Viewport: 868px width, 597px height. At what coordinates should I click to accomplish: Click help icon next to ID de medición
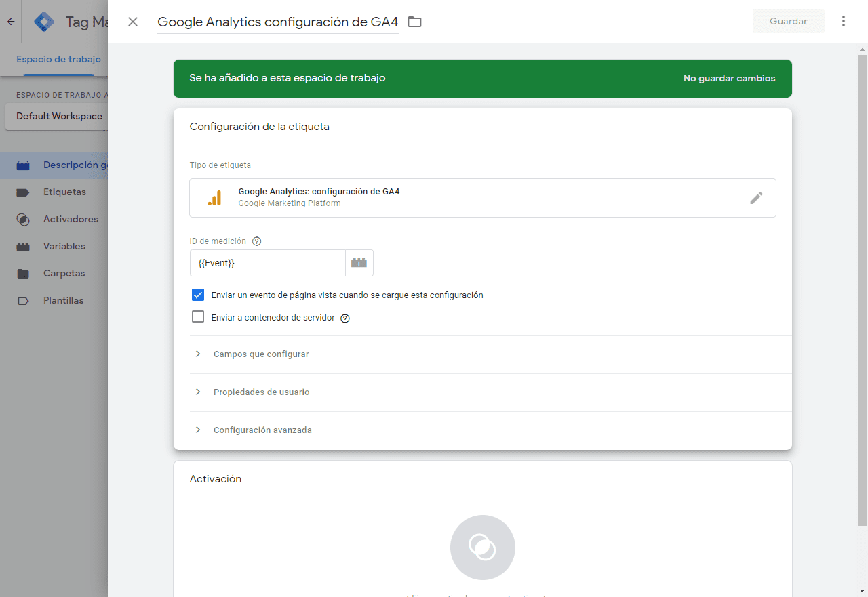coord(256,241)
